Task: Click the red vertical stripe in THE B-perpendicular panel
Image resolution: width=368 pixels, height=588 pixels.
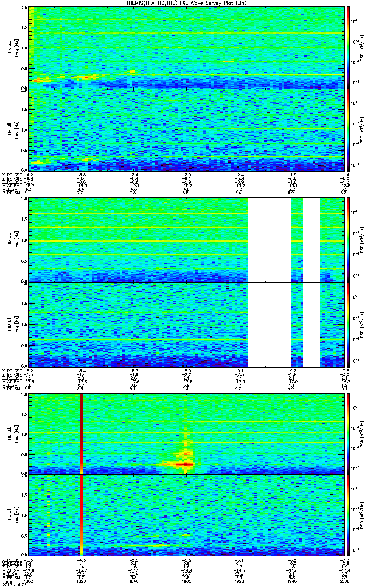Action: (x=81, y=434)
